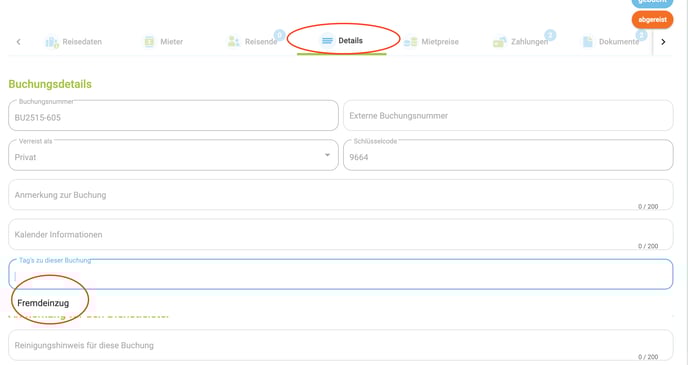This screenshot has width=688, height=365.
Task: Open the Reisedaten tab
Action: (74, 42)
